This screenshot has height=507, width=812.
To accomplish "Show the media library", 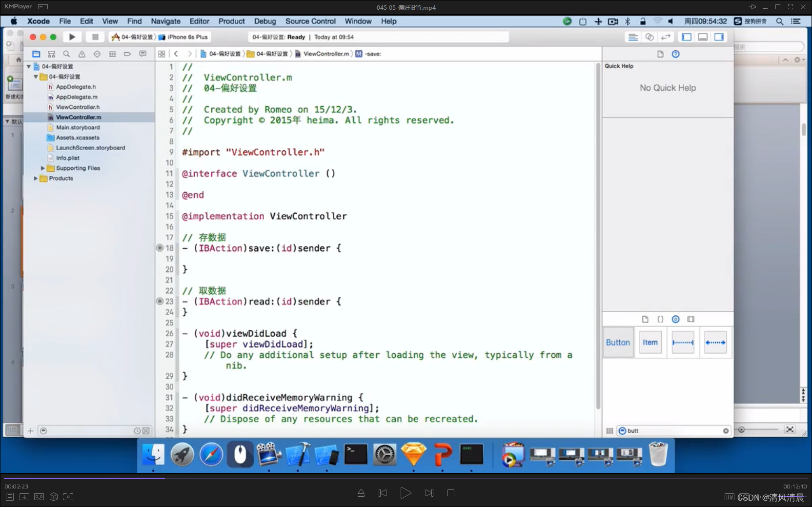I will [x=691, y=319].
